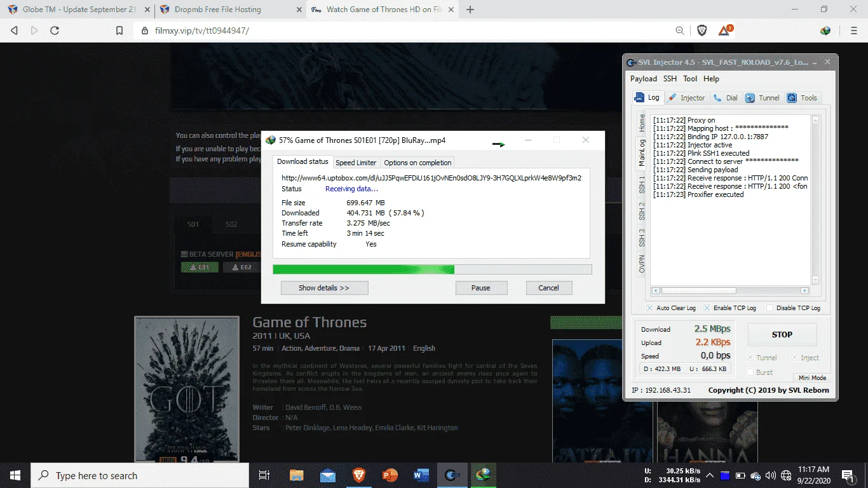The image size is (868, 488).
Task: Open the battery status icon in the tray
Action: 740,475
